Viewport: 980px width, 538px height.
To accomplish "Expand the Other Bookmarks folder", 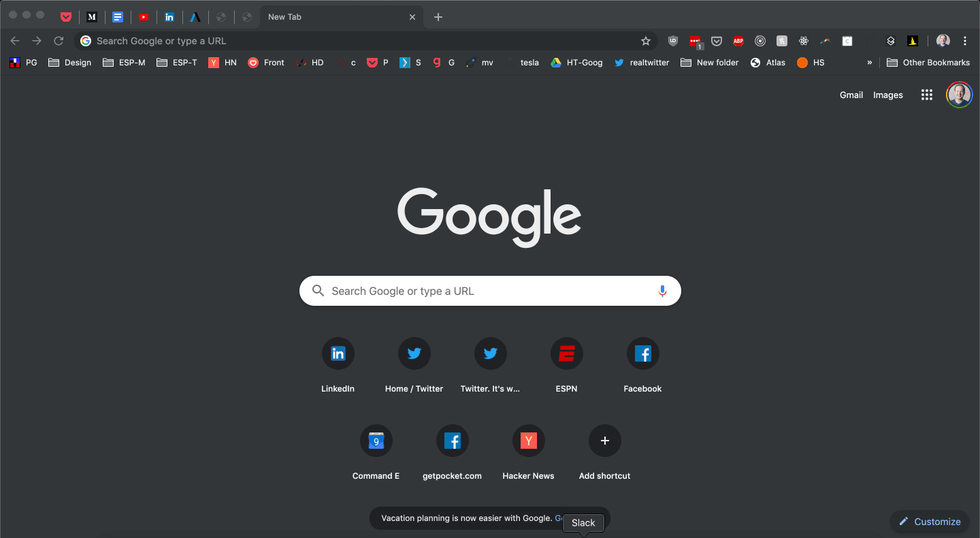I will tap(928, 63).
